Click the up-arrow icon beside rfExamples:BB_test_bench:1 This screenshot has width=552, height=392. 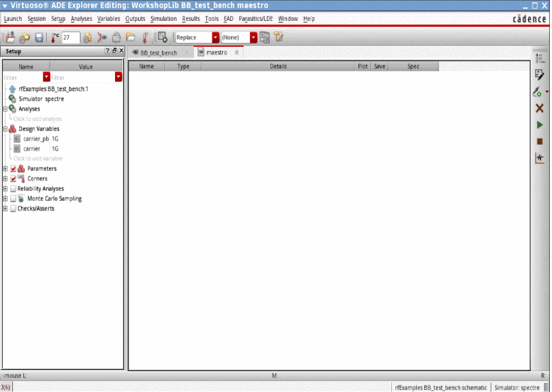coord(12,89)
